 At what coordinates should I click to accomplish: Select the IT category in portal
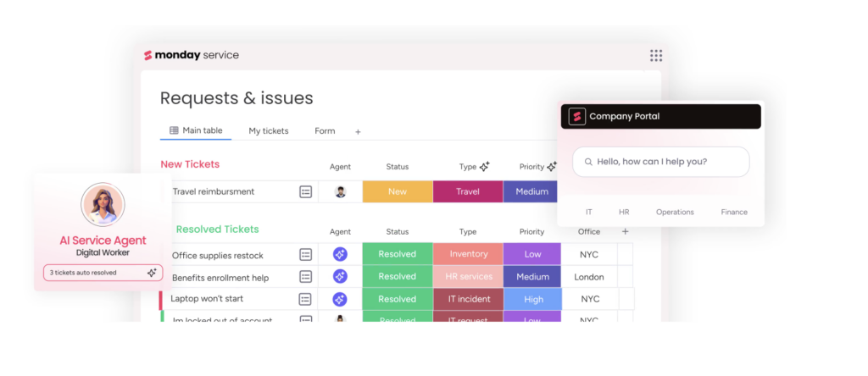(x=589, y=212)
